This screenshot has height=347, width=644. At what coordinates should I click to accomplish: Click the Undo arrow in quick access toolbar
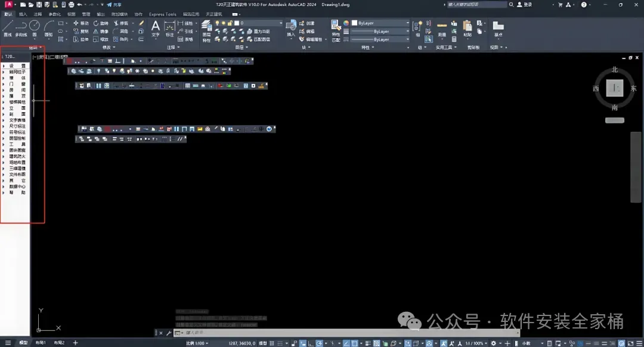(x=80, y=5)
